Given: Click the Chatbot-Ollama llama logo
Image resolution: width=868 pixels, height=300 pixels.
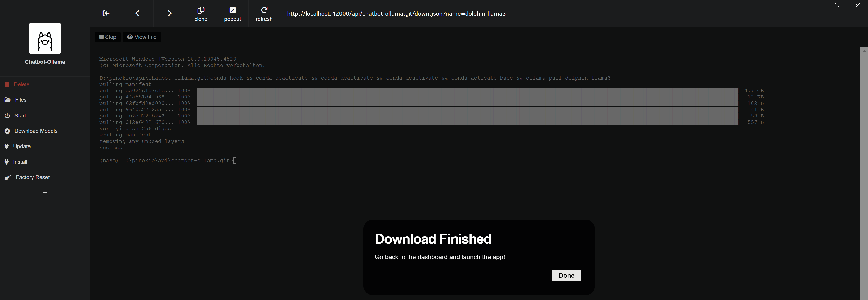Looking at the screenshot, I should (x=45, y=38).
